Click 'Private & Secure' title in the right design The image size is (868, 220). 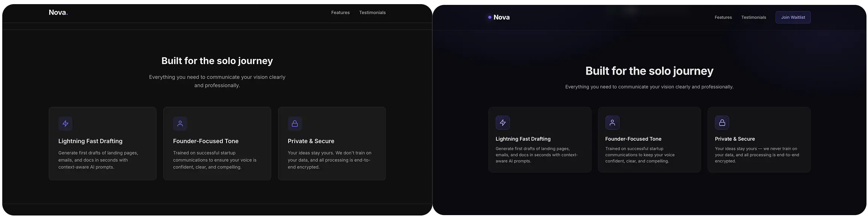(x=735, y=139)
